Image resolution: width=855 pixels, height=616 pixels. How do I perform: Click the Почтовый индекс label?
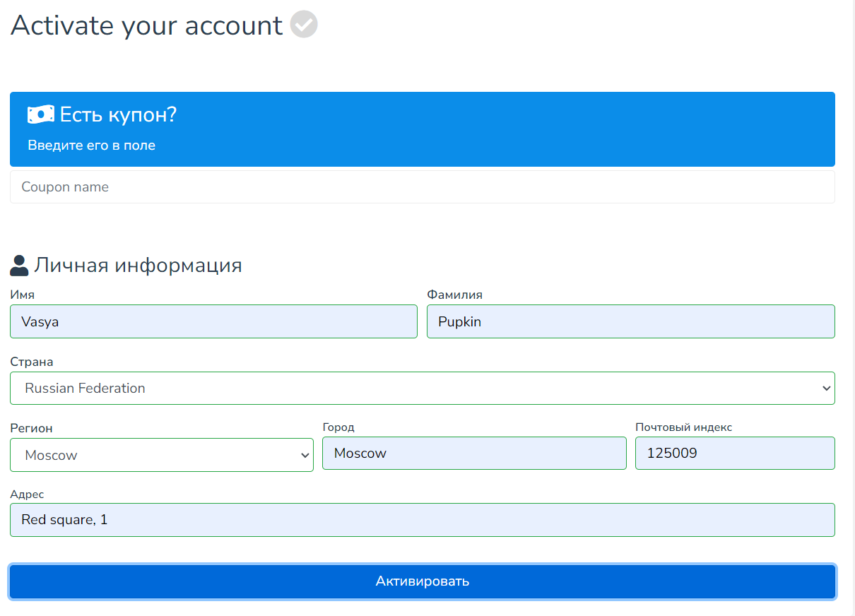coord(683,427)
